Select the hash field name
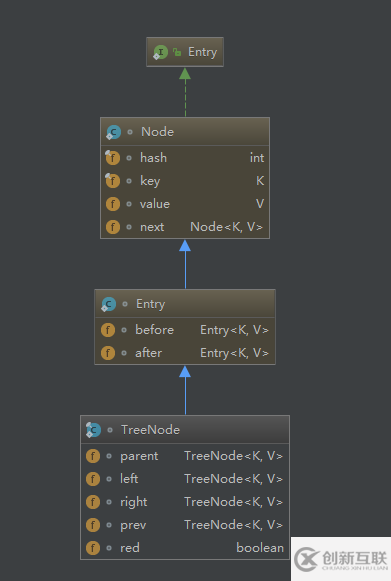 coord(153,158)
